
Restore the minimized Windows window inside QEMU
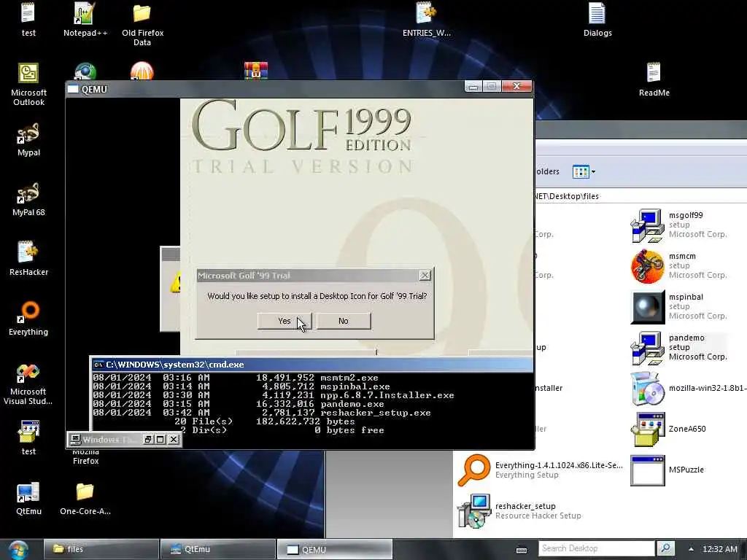click(x=148, y=440)
